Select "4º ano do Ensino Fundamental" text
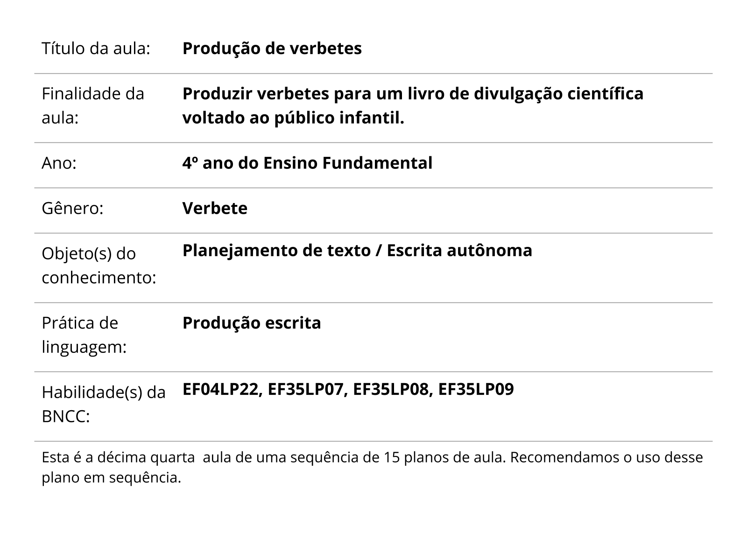The width and height of the screenshot is (747, 560). pos(307,163)
